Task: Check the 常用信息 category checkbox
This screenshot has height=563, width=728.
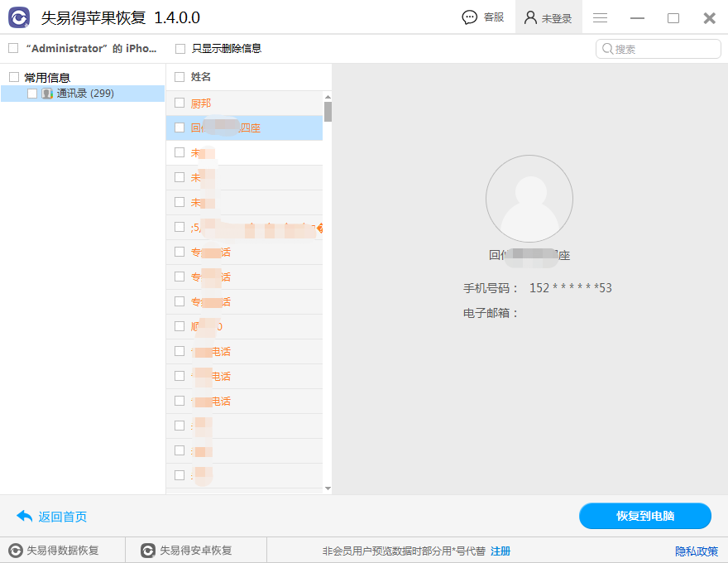Action: coord(14,77)
